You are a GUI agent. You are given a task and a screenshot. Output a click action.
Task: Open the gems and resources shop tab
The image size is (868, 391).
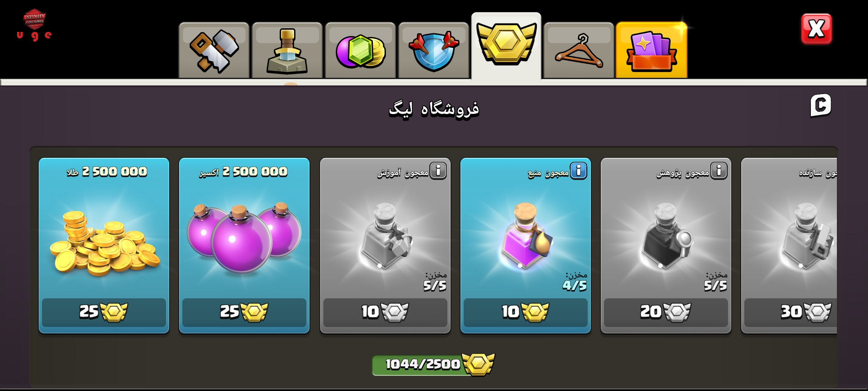coord(360,51)
